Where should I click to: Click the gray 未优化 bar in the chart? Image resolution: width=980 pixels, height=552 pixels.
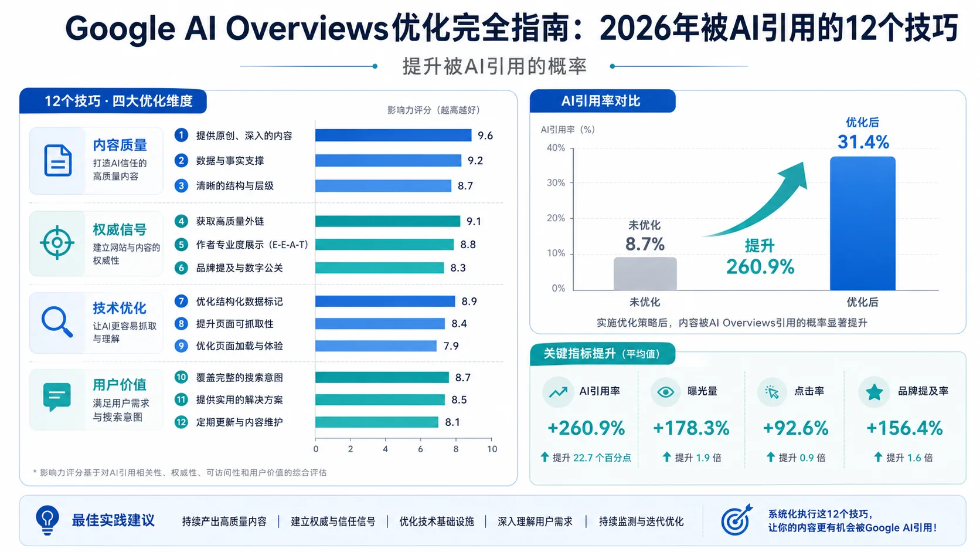point(645,273)
